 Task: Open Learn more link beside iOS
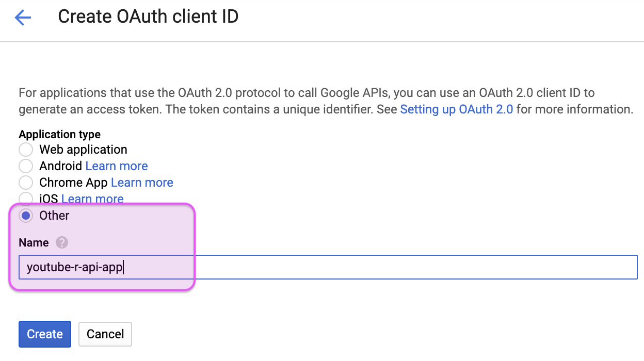pyautogui.click(x=92, y=199)
